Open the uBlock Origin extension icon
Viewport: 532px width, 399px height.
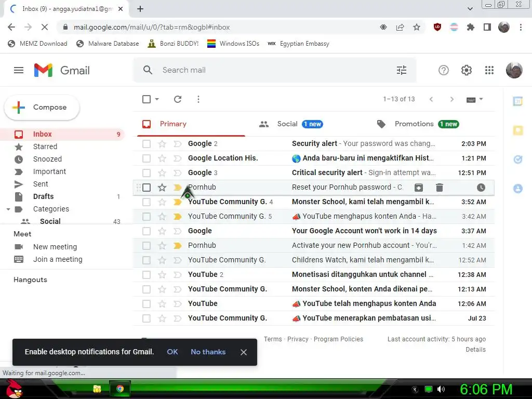[x=437, y=27]
